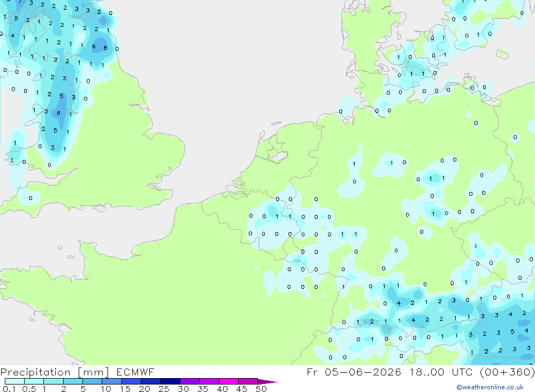Click the above-50 mm arrow tip of legend

coord(267,382)
